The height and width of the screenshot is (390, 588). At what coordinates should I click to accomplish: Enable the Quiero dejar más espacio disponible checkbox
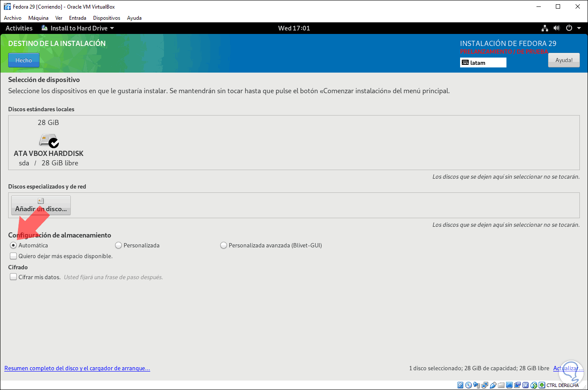(x=13, y=256)
